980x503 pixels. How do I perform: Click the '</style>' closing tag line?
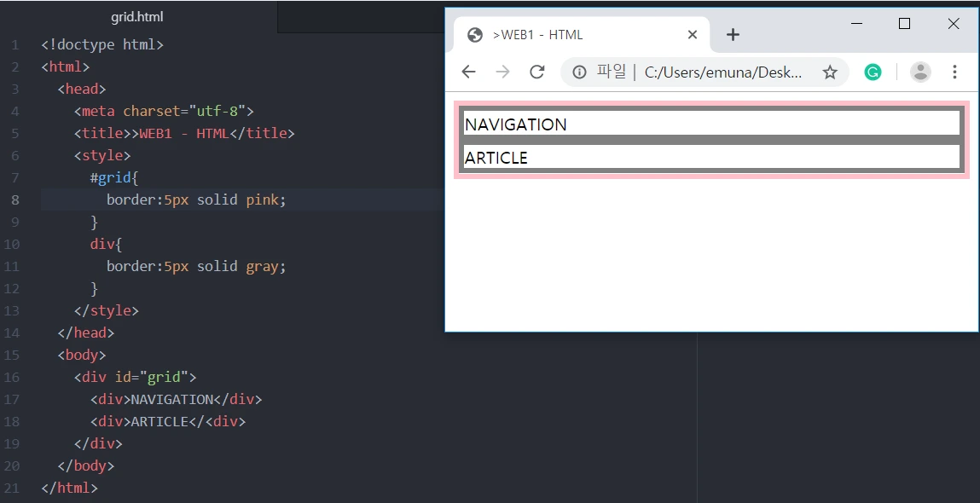point(107,310)
